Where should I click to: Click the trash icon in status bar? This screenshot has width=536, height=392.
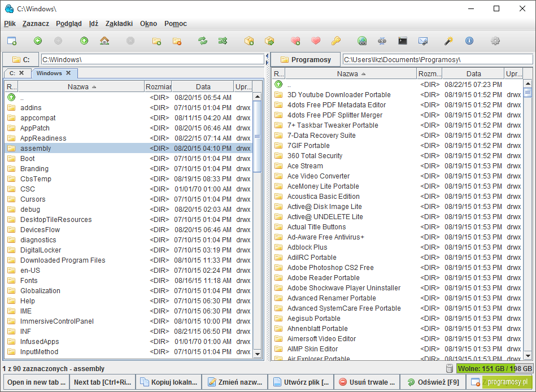click(450, 368)
